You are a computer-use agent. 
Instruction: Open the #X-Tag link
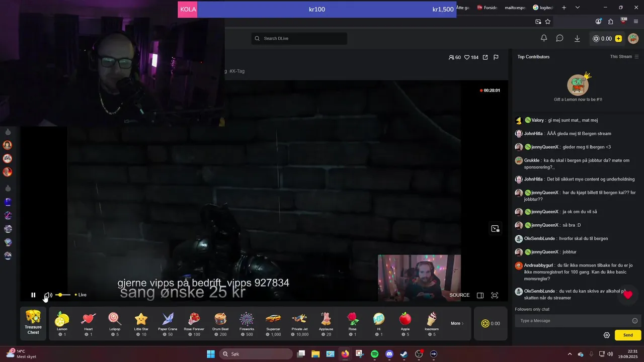pyautogui.click(x=237, y=71)
